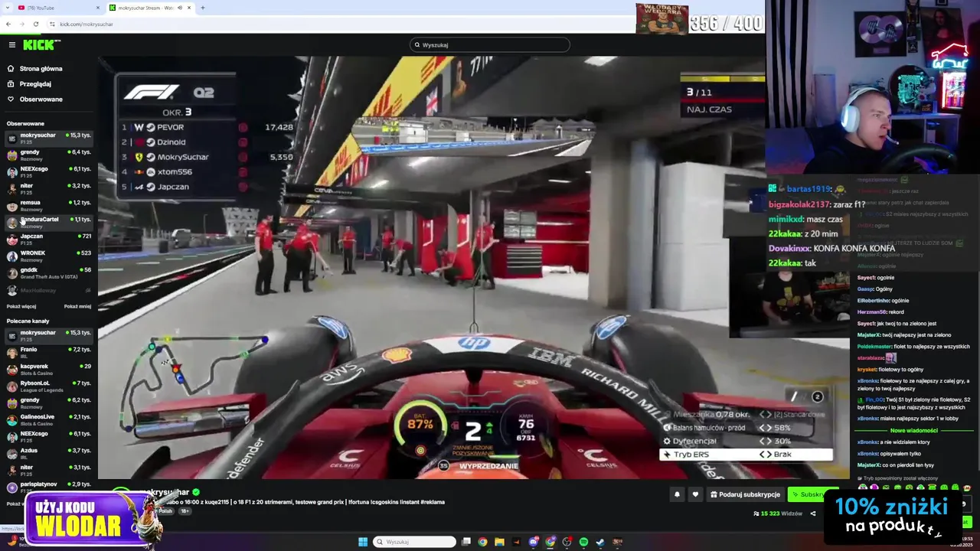Share the stream via share icon
The image size is (980, 551).
(813, 514)
